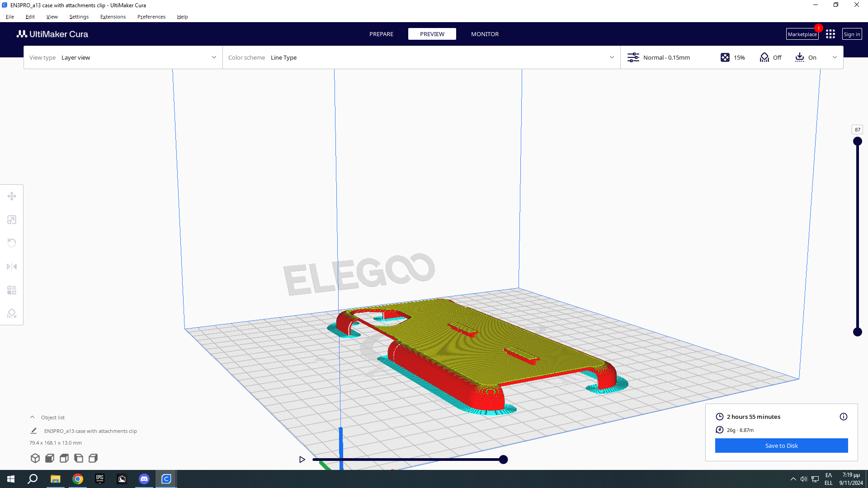Switch to right side view camera icon

point(93,458)
